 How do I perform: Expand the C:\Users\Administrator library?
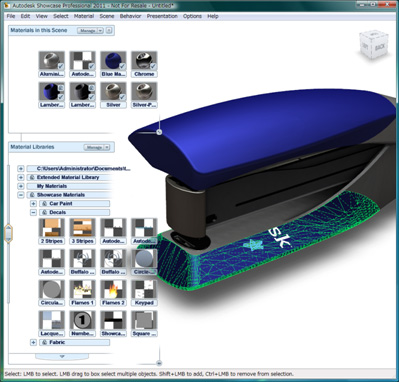[21, 169]
